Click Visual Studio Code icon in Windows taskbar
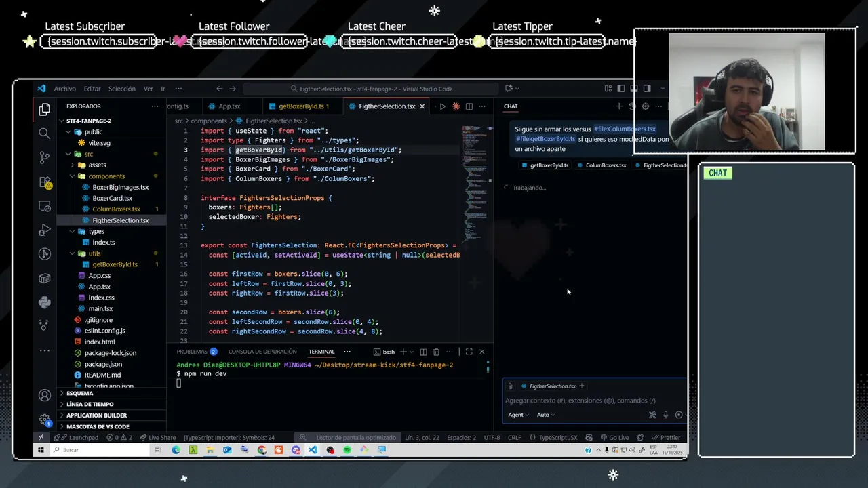Viewport: 868px width, 488px height. [x=313, y=450]
